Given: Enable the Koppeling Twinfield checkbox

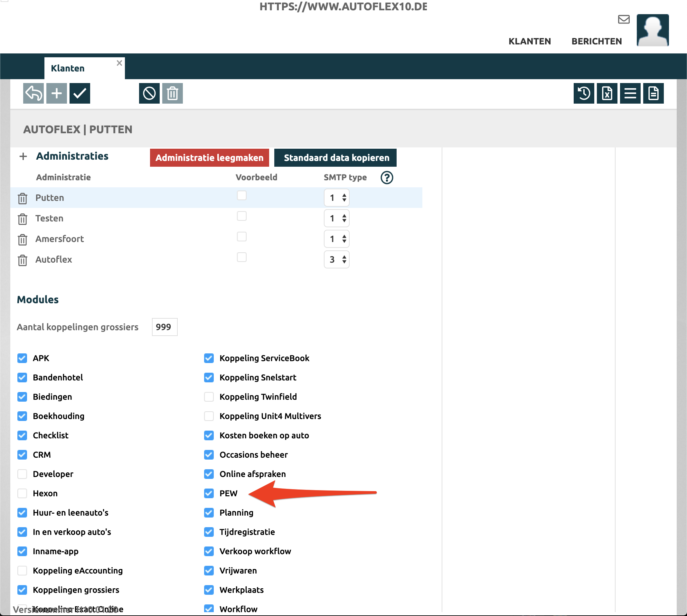Looking at the screenshot, I should pyautogui.click(x=209, y=397).
